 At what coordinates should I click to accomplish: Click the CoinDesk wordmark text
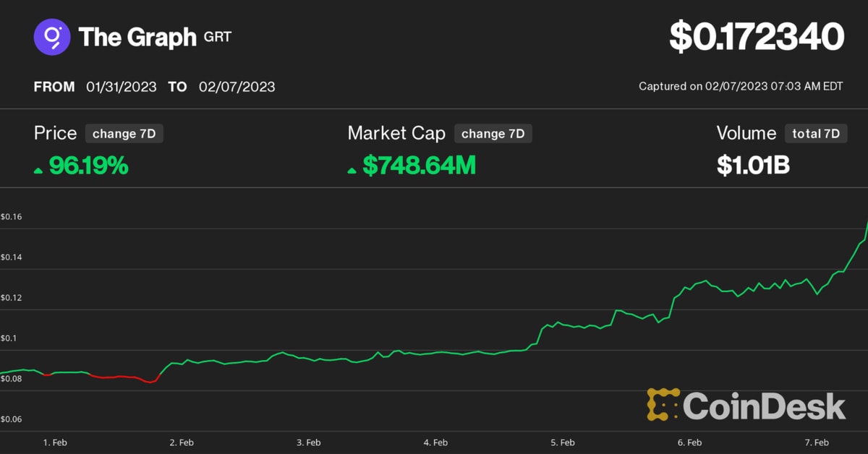764,406
